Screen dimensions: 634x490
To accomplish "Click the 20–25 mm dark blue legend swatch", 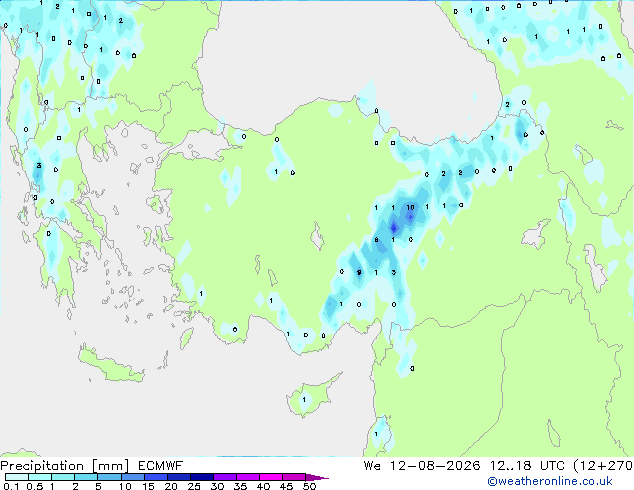I will click(x=178, y=477).
